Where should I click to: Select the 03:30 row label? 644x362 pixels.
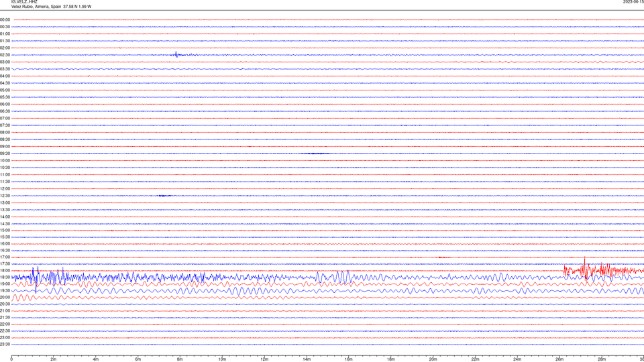pyautogui.click(x=5, y=69)
